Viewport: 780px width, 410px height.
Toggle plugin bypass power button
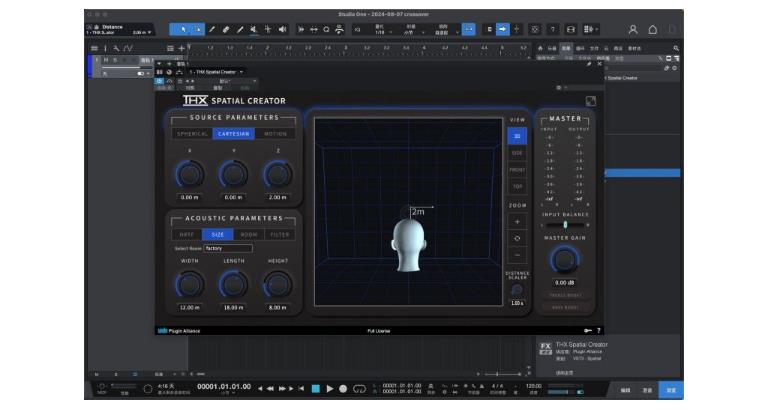[x=159, y=81]
